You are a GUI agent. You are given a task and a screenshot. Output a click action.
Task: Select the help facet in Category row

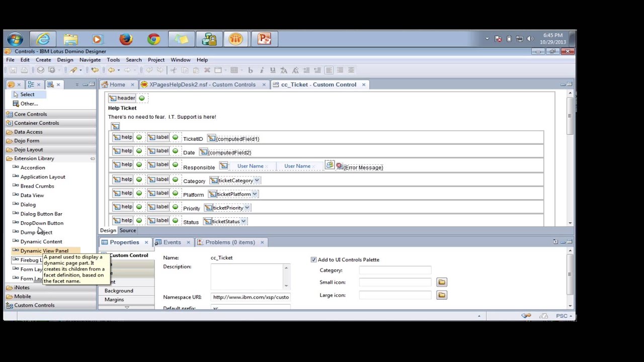pyautogui.click(x=122, y=179)
